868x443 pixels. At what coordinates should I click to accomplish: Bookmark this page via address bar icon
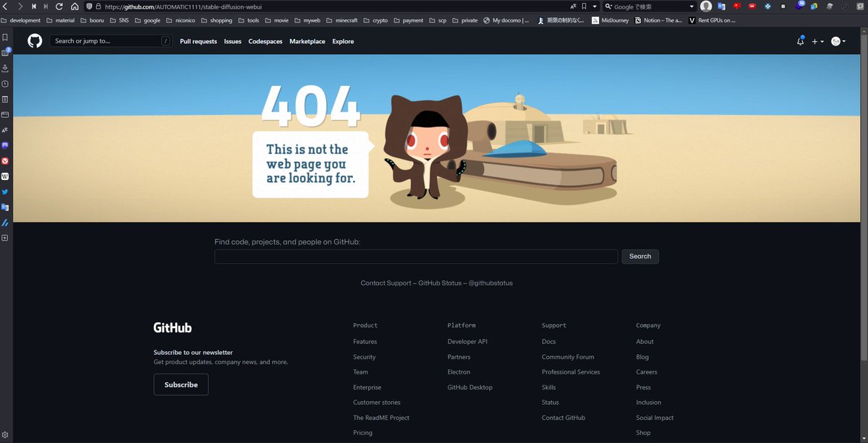584,7
